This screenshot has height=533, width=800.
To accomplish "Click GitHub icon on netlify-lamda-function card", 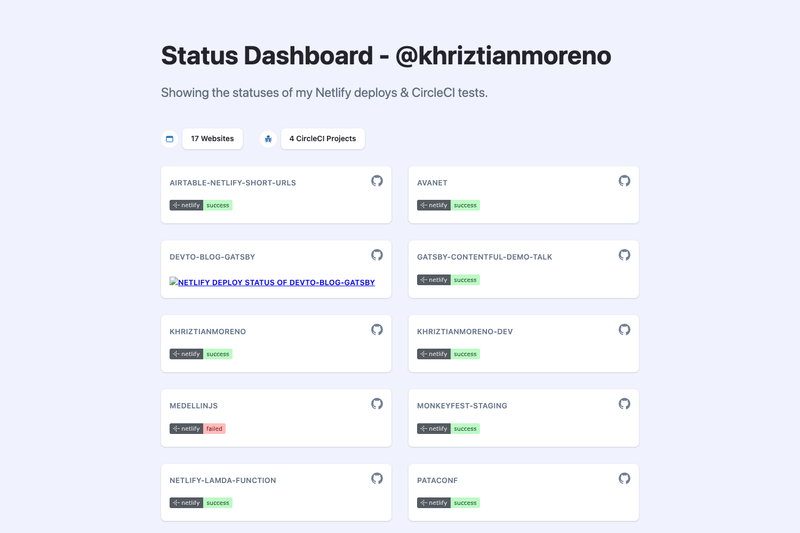I will [x=377, y=478].
